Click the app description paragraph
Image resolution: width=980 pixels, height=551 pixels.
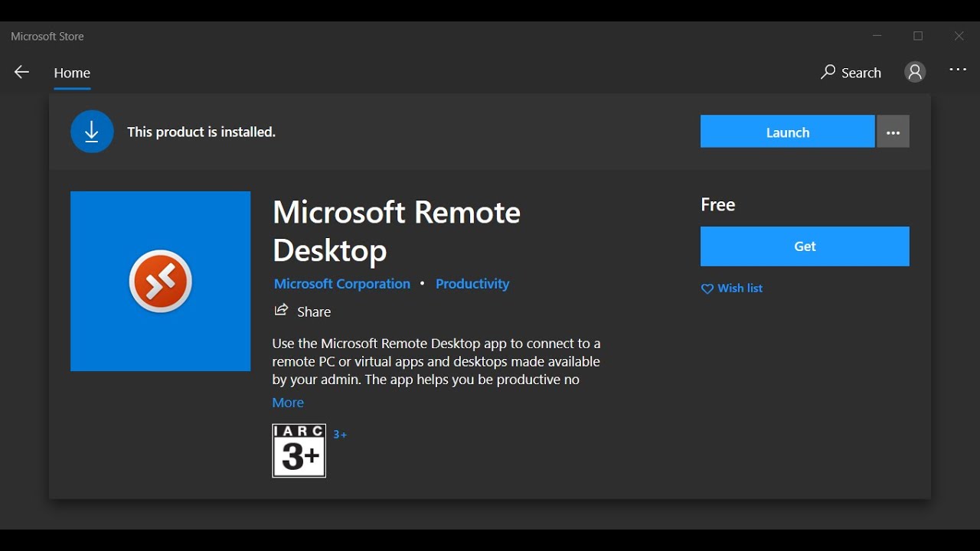(436, 361)
